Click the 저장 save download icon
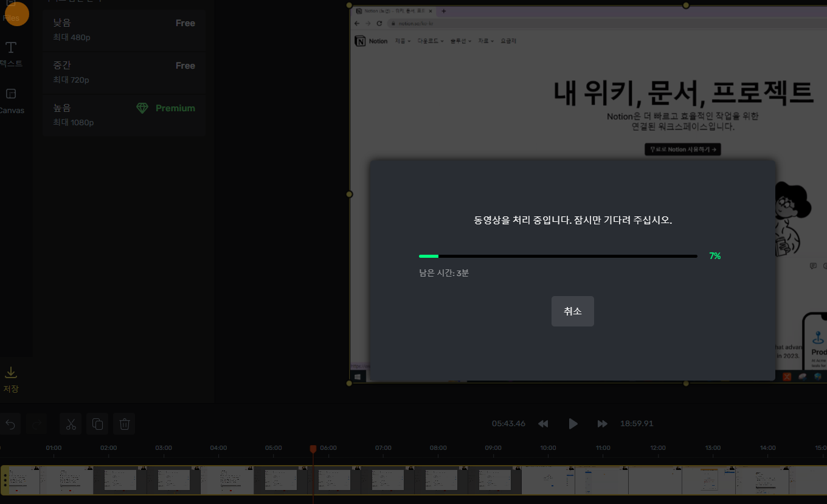 tap(11, 373)
